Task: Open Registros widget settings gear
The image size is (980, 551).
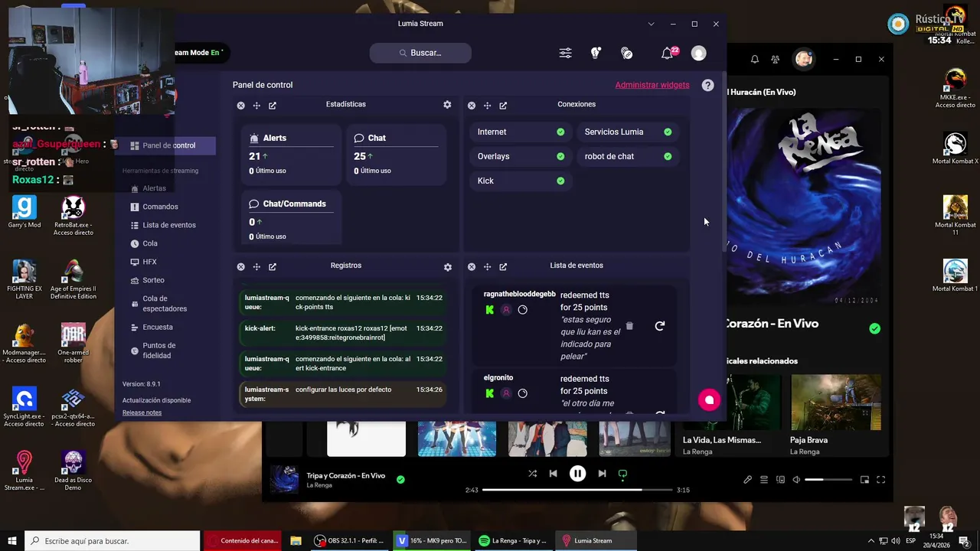Action: click(x=447, y=267)
